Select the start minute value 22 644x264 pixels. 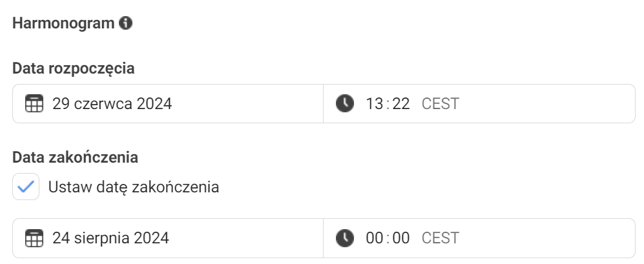(x=401, y=103)
